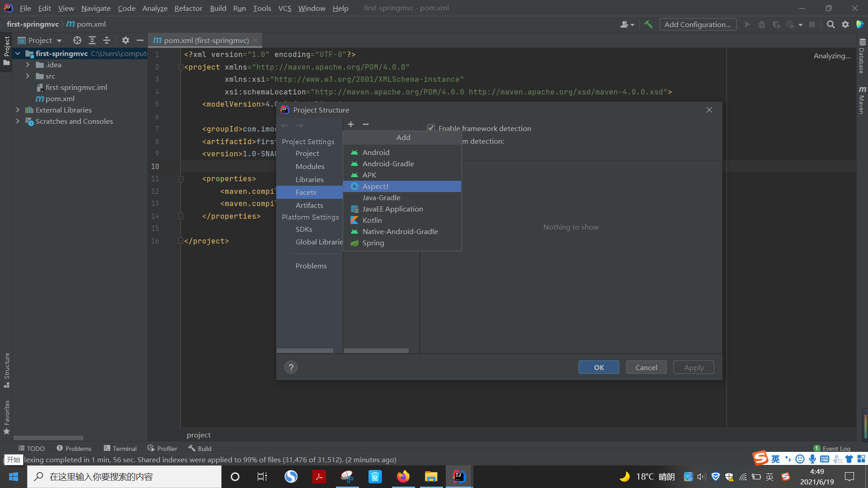
Task: Select JavaEE Application from the Add list
Action: (x=402, y=209)
